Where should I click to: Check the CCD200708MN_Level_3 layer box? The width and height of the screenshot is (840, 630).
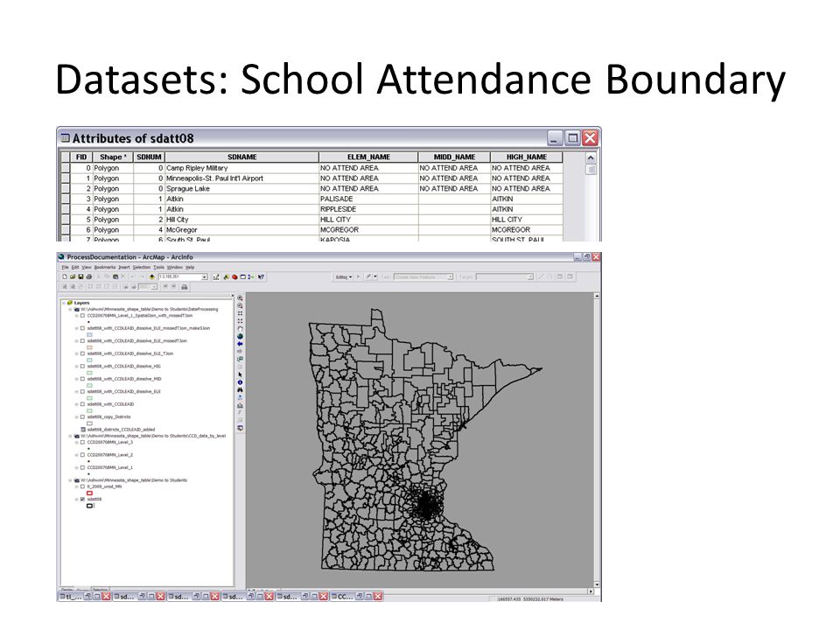[x=82, y=443]
